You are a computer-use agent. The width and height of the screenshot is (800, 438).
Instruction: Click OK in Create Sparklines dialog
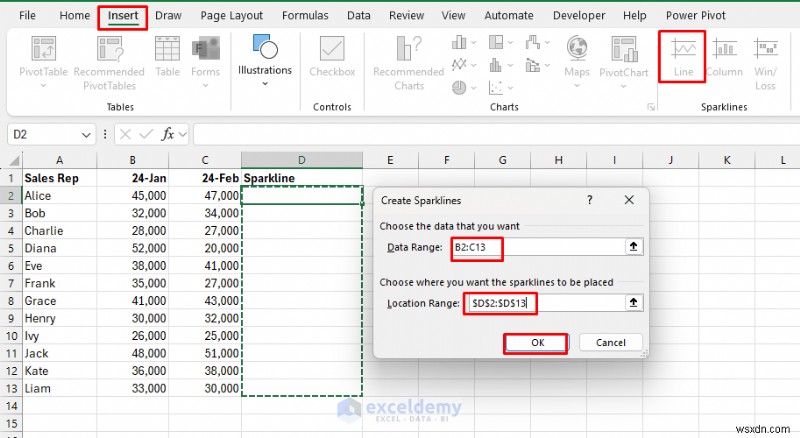(x=536, y=343)
